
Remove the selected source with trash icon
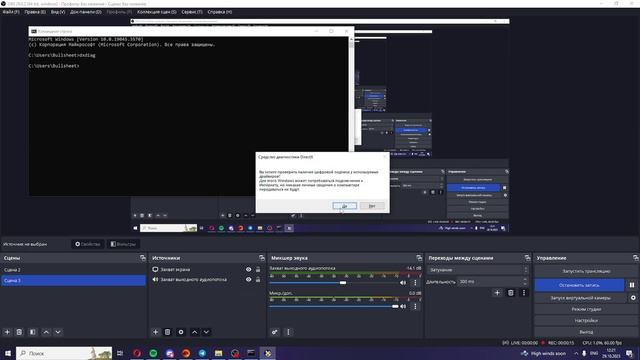[167, 332]
